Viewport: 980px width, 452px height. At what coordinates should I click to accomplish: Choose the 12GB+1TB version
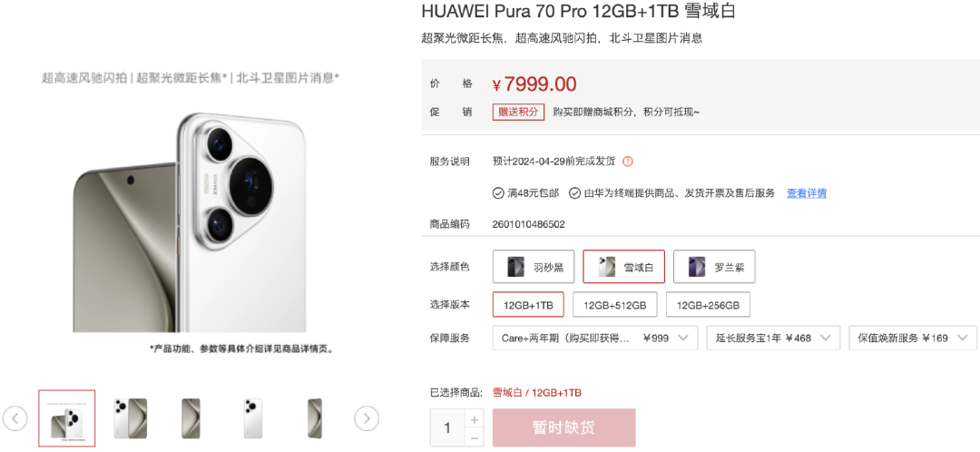[528, 305]
